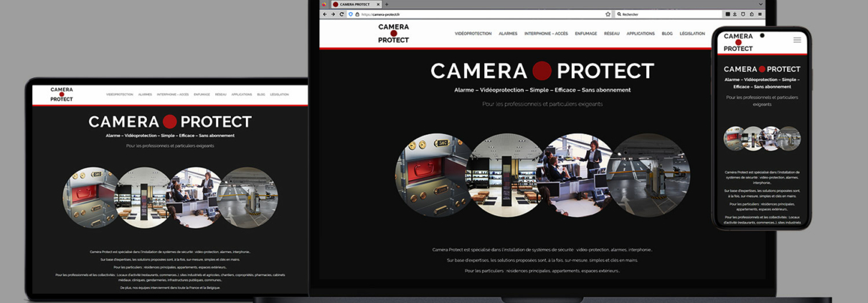Open RÉSEAU menu on the tablet
This screenshot has width=868, height=303.
point(220,95)
